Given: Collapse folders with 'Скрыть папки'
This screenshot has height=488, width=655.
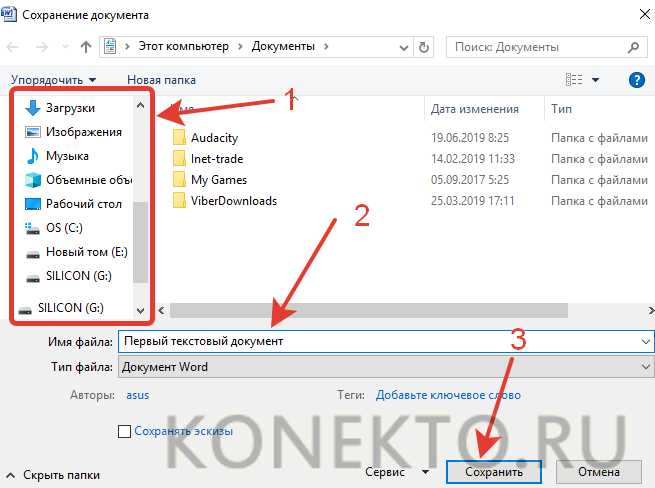Looking at the screenshot, I should 53,475.
